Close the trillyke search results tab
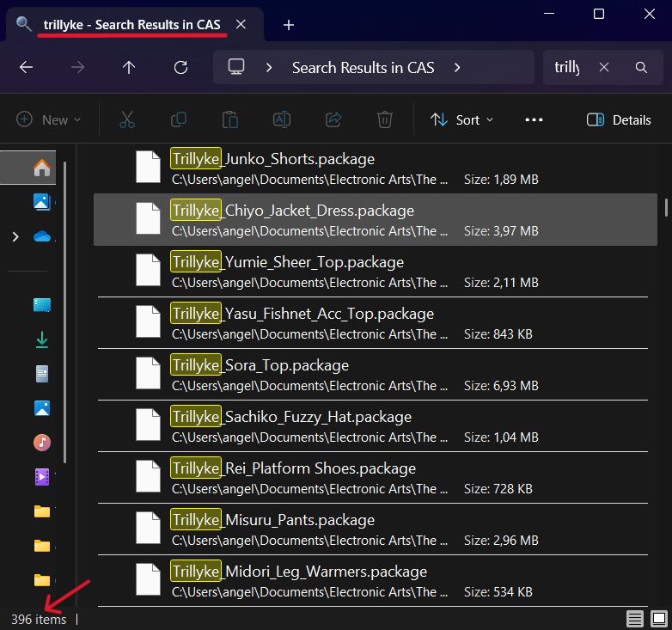Viewport: 672px width, 630px height. coord(241,24)
